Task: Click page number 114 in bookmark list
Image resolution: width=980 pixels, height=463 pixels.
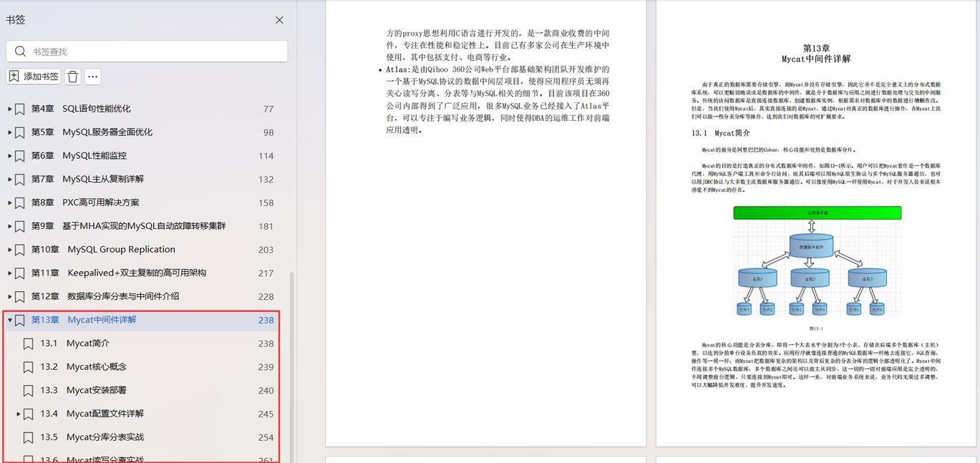Action: pos(266,156)
